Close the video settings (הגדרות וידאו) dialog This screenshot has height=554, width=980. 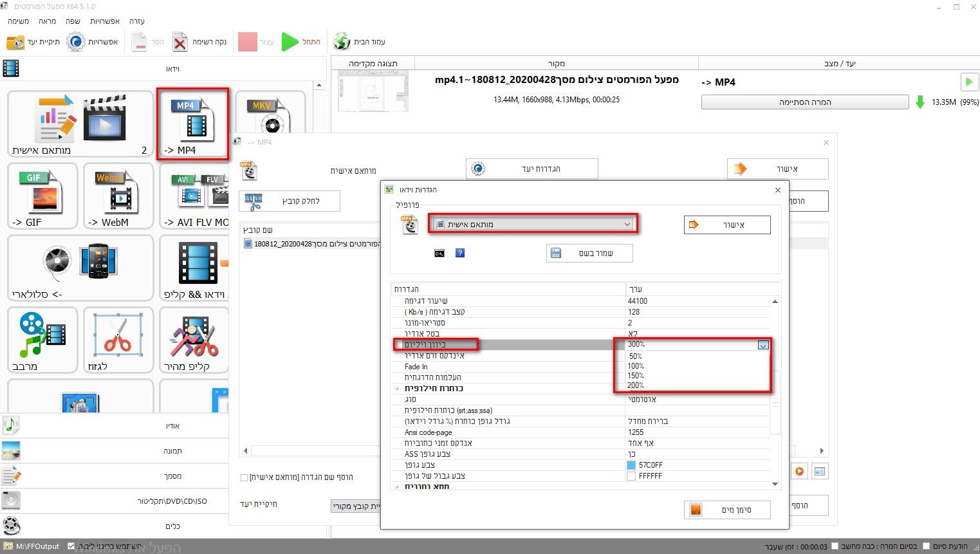coord(778,190)
